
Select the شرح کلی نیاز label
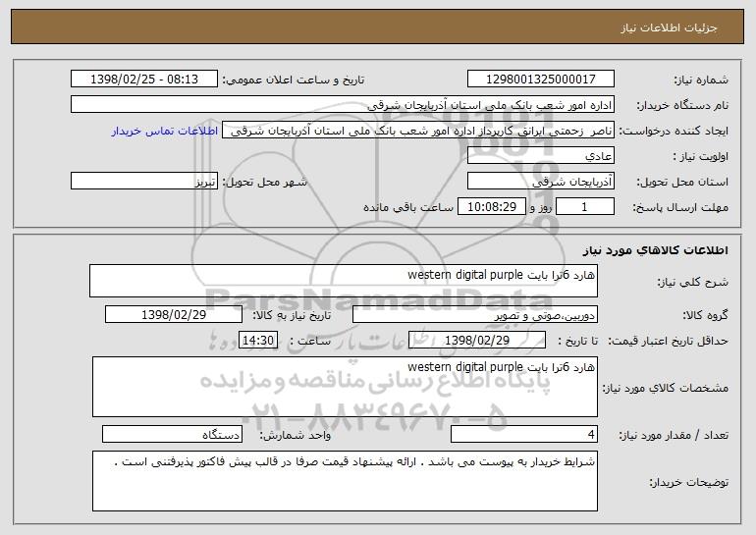(x=693, y=282)
